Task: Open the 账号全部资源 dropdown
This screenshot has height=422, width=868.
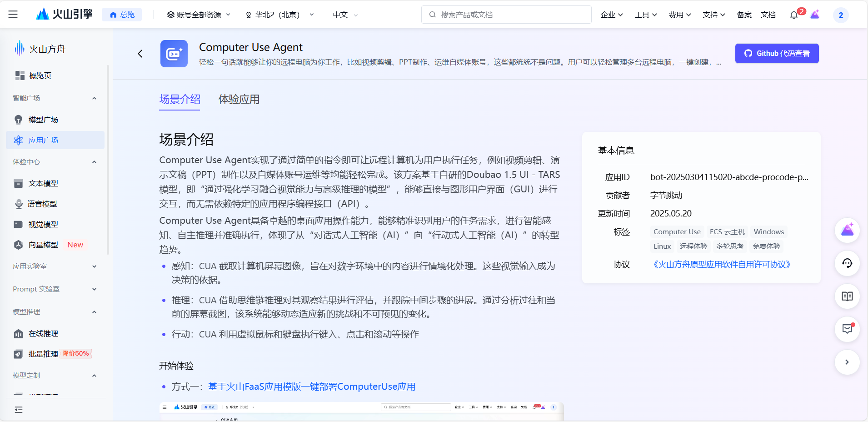Action: [x=199, y=15]
